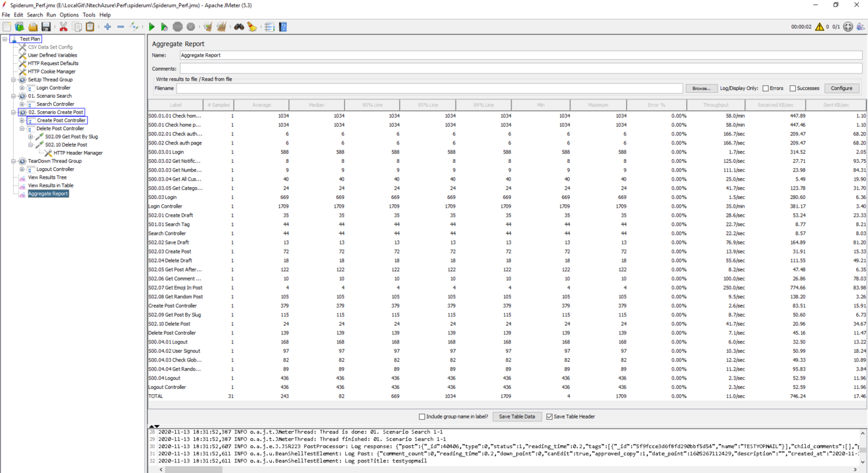This screenshot has width=868, height=473.
Task: Collapse the Delete Post Controller node
Action: [x=22, y=129]
